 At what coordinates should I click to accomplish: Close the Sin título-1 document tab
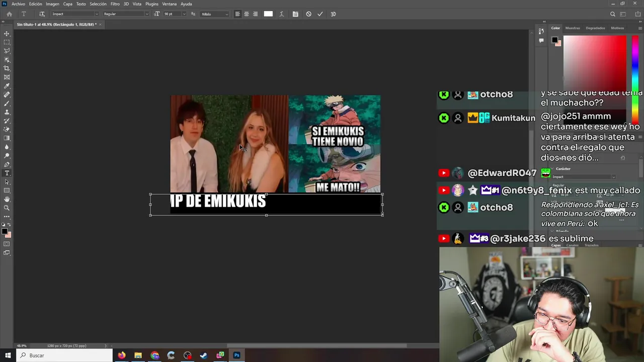[100, 24]
